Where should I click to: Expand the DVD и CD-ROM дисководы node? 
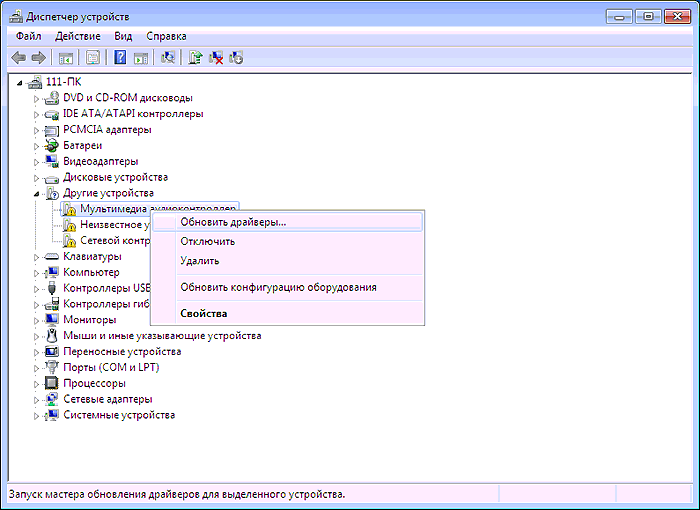tap(37, 98)
